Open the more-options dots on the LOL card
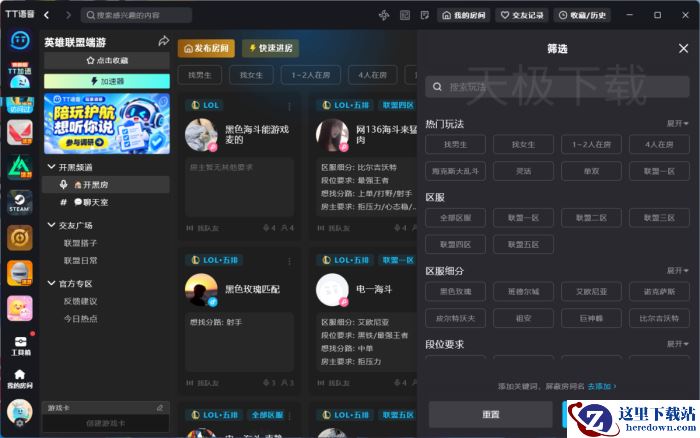Image resolution: width=700 pixels, height=438 pixels. point(289,106)
